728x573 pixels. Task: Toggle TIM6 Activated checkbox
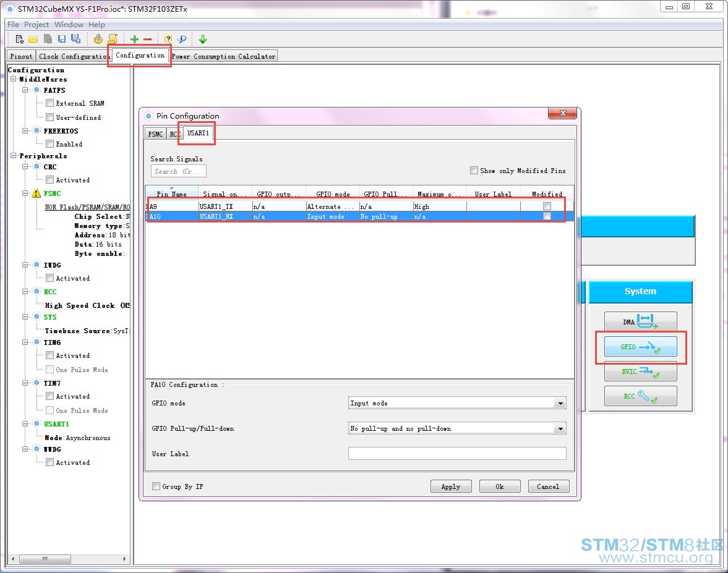49,355
